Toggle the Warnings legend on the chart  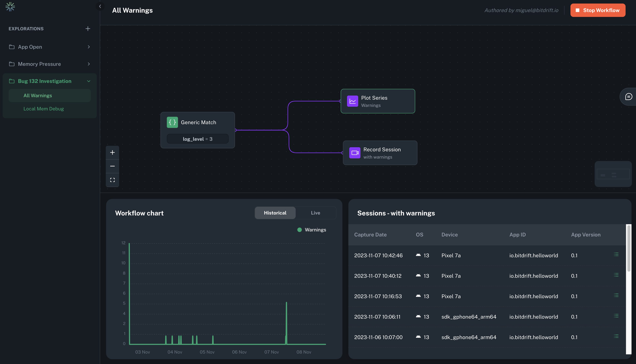311,230
